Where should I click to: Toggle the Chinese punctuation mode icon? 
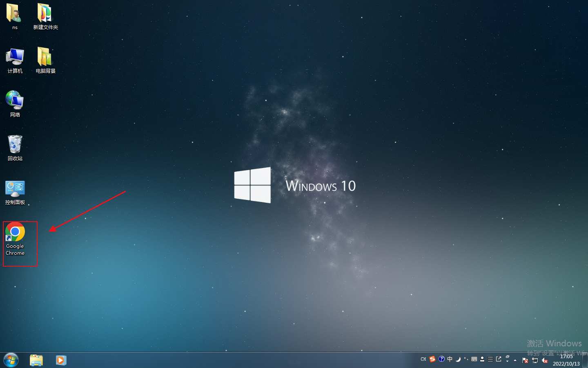point(466,359)
